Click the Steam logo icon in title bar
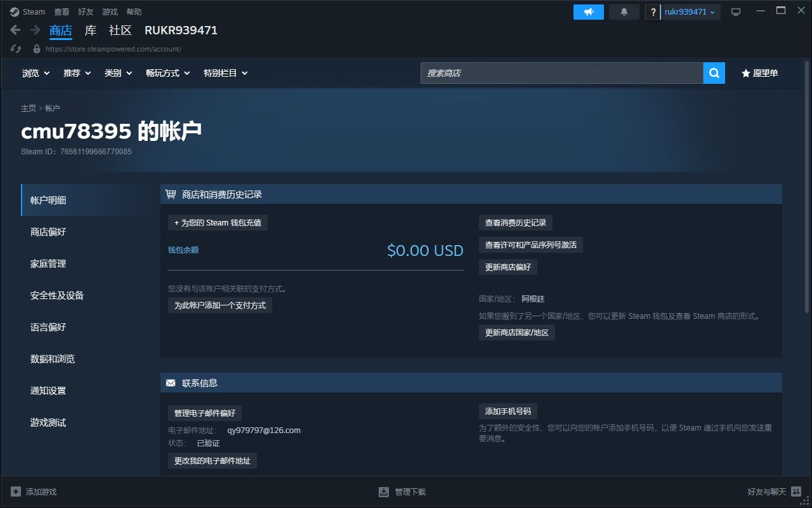The width and height of the screenshot is (812, 508). (x=14, y=11)
